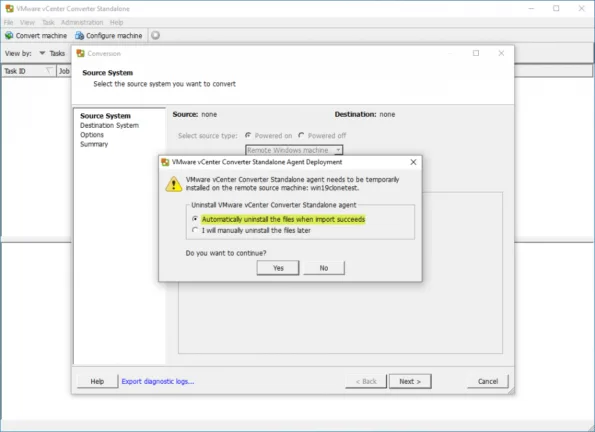
Task: Open the File menu
Action: click(x=8, y=22)
